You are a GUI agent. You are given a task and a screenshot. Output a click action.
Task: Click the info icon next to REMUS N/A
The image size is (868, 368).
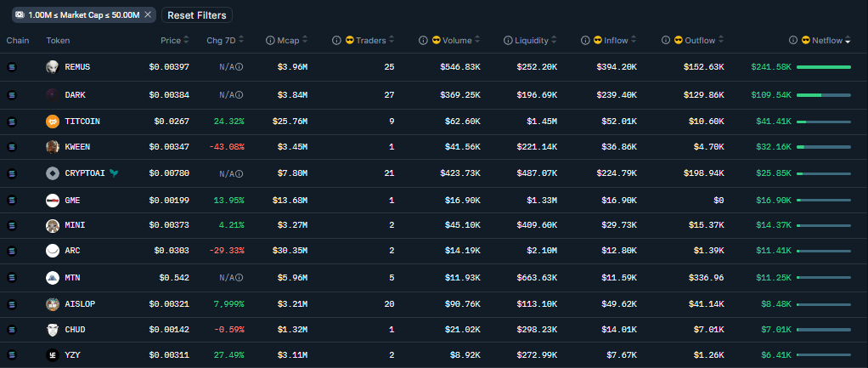pyautogui.click(x=240, y=67)
